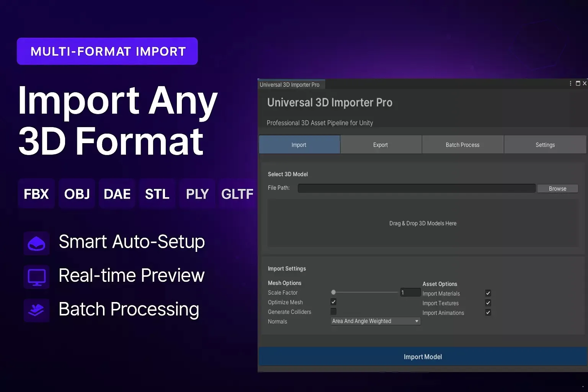This screenshot has height=392, width=588.
Task: Select the PLY format badge
Action: pos(198,194)
